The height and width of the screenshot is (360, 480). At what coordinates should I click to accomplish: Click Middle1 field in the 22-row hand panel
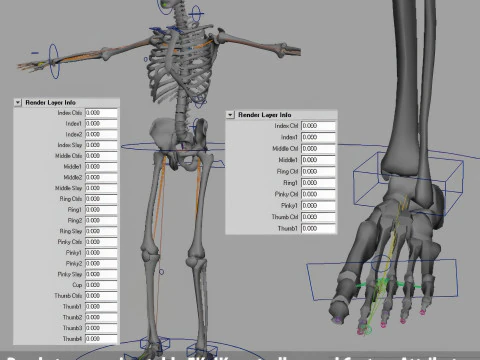pos(101,167)
